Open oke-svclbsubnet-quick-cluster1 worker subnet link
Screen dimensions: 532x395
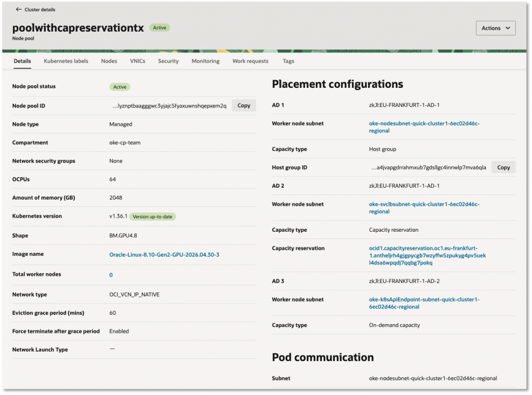pyautogui.click(x=424, y=208)
